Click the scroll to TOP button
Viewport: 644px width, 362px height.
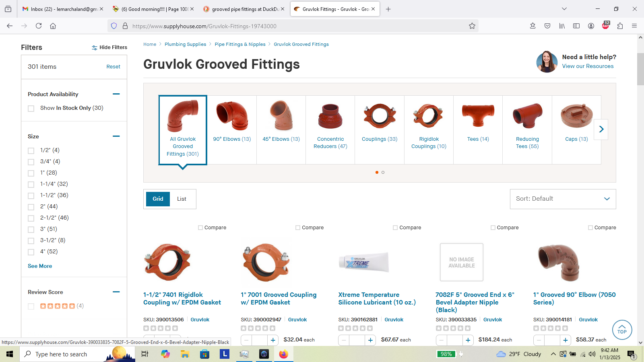[x=622, y=329]
